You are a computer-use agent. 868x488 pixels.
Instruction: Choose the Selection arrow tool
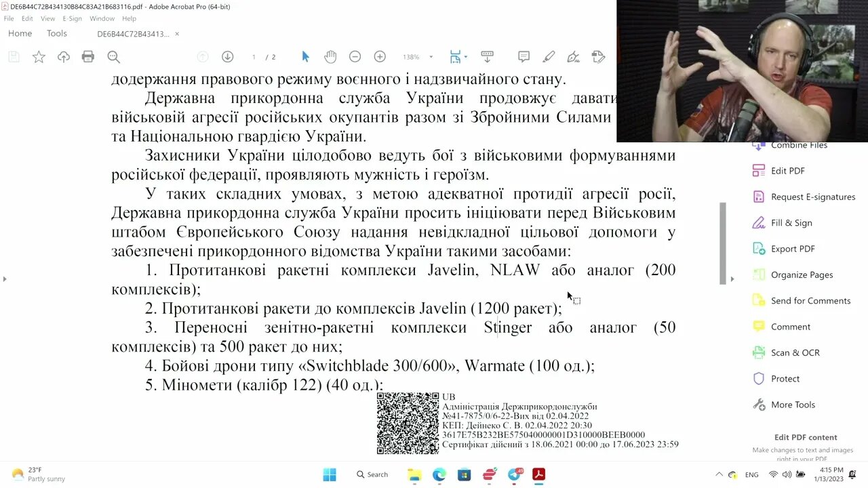305,57
